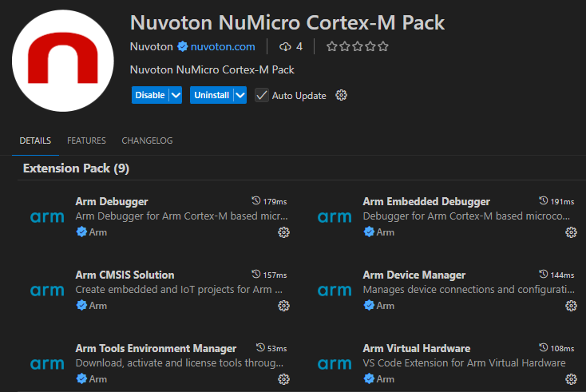Image resolution: width=586 pixels, height=392 pixels.
Task: Open the Arm Device Manager extension title
Action: 414,275
